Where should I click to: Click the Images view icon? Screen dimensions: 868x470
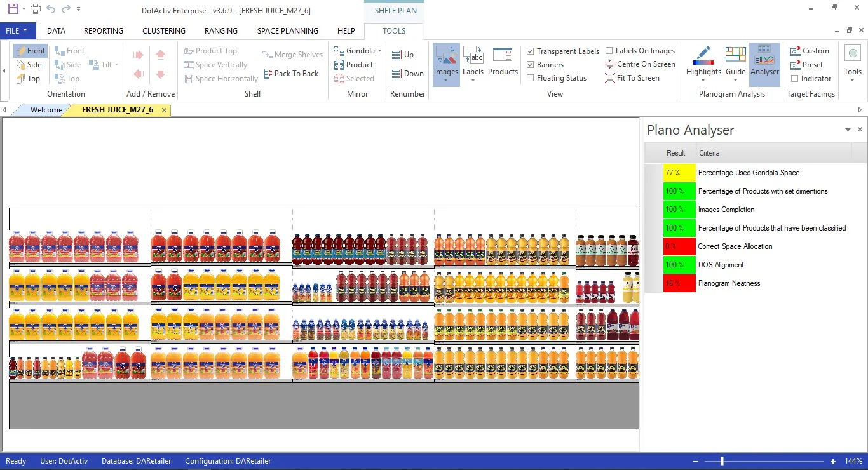coord(446,56)
